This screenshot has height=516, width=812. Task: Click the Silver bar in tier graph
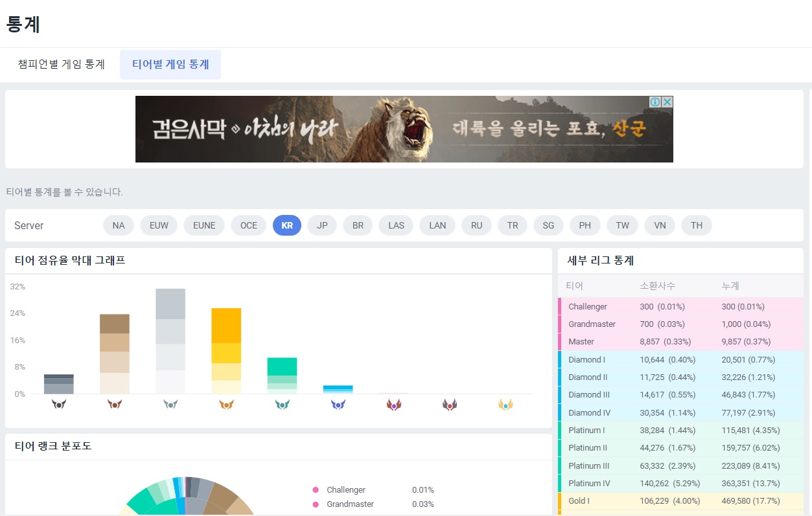[x=170, y=341]
